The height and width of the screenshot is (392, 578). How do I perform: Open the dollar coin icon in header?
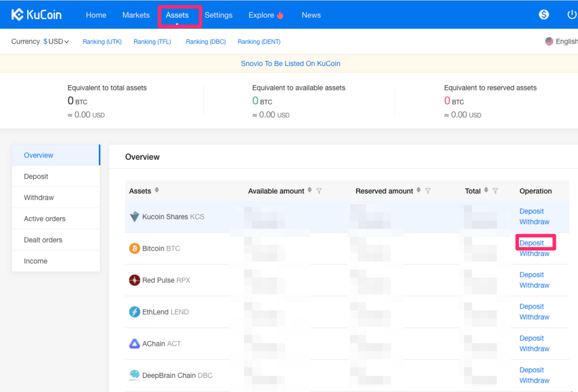click(x=544, y=15)
